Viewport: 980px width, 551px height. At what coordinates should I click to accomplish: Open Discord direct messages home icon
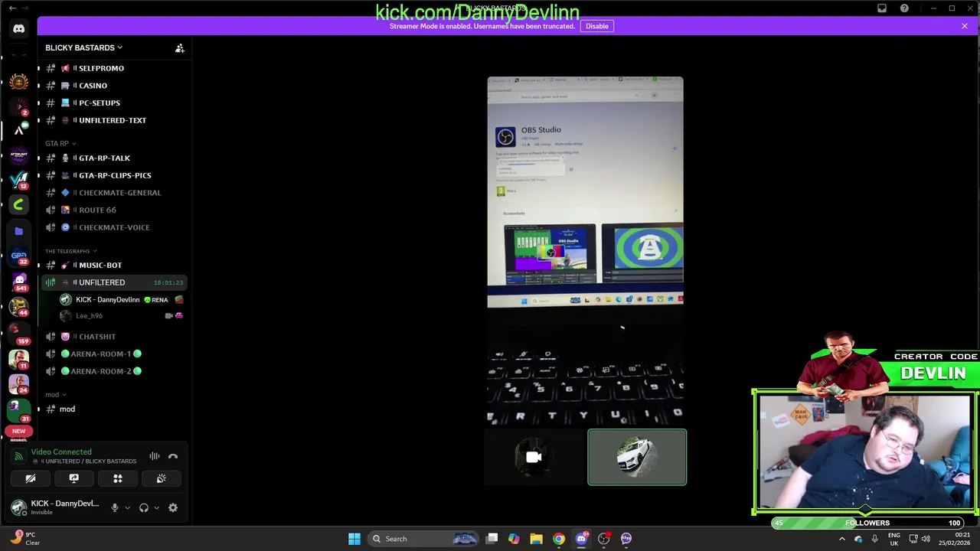point(18,29)
